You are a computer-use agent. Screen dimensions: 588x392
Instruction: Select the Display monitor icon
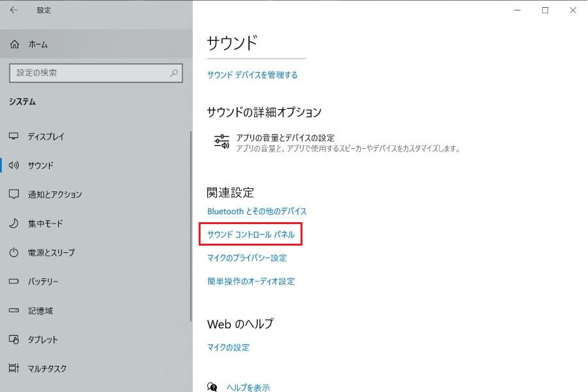[14, 137]
